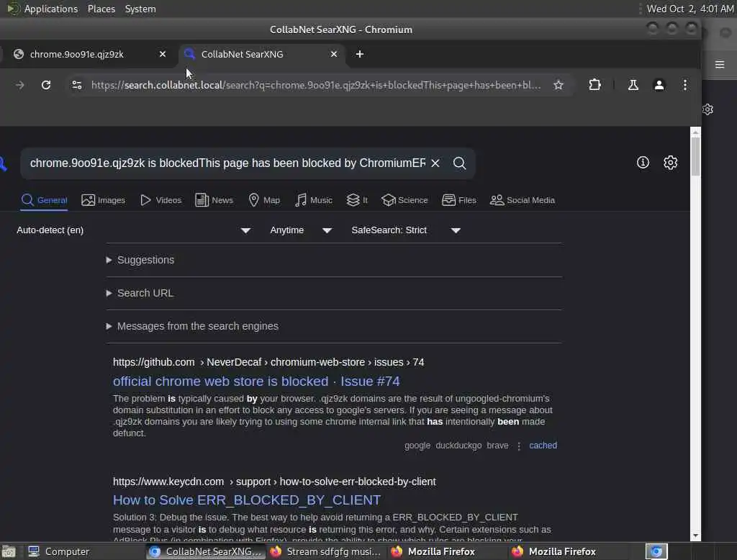Select the Music search category

(314, 200)
